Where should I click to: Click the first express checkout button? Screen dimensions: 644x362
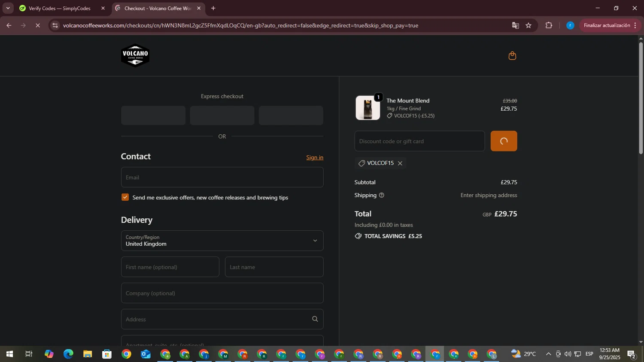153,115
